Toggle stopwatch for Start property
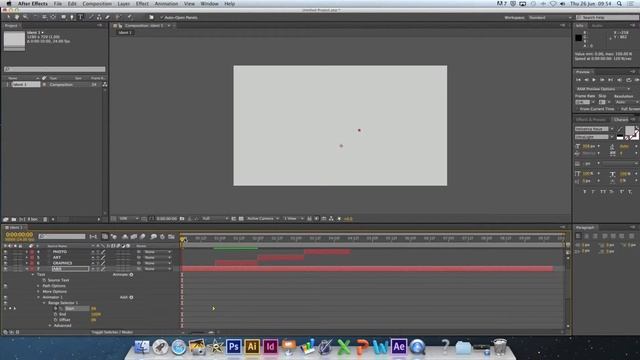 pos(56,309)
